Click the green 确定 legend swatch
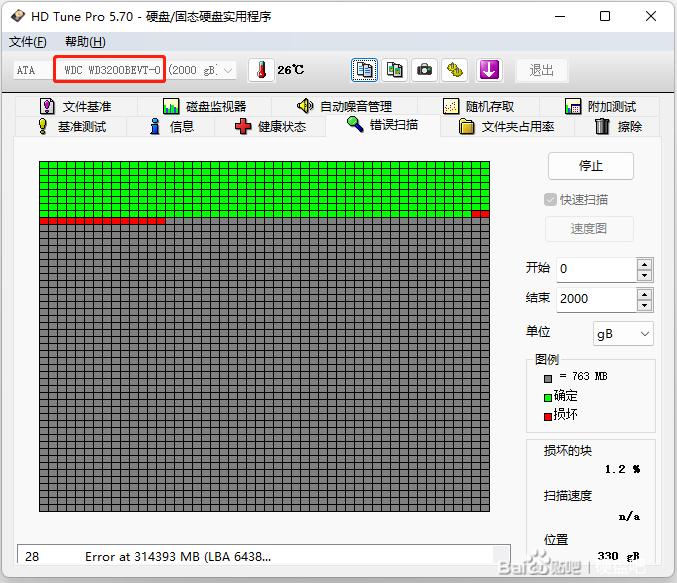 click(x=548, y=397)
